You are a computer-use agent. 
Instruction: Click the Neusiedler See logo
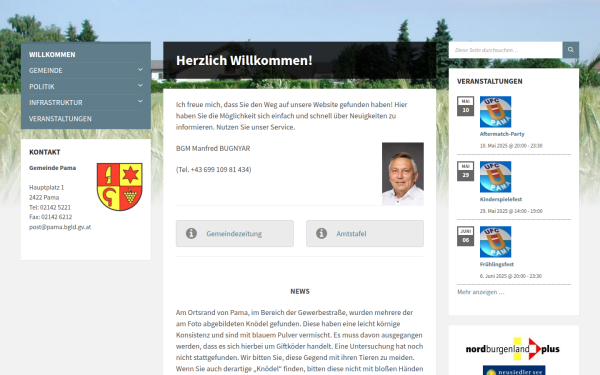pos(514,370)
